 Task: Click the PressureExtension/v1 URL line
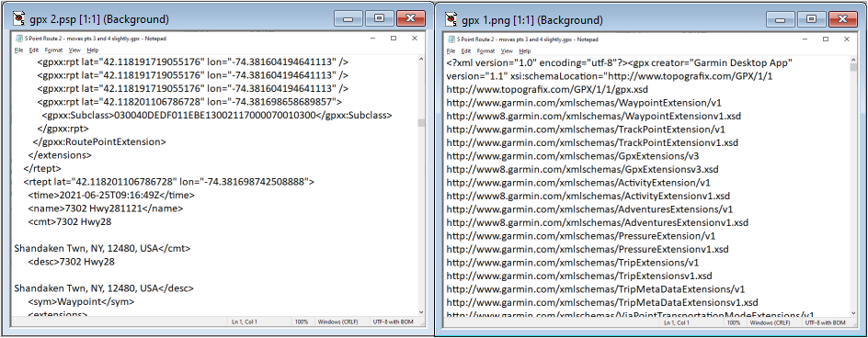(x=581, y=236)
